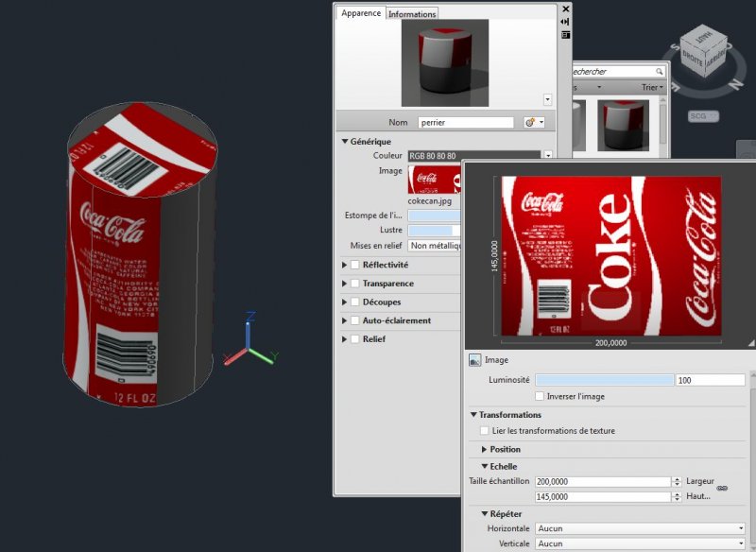Enable the Auto-éclairement checkbox
The height and width of the screenshot is (552, 756).
pyautogui.click(x=355, y=320)
